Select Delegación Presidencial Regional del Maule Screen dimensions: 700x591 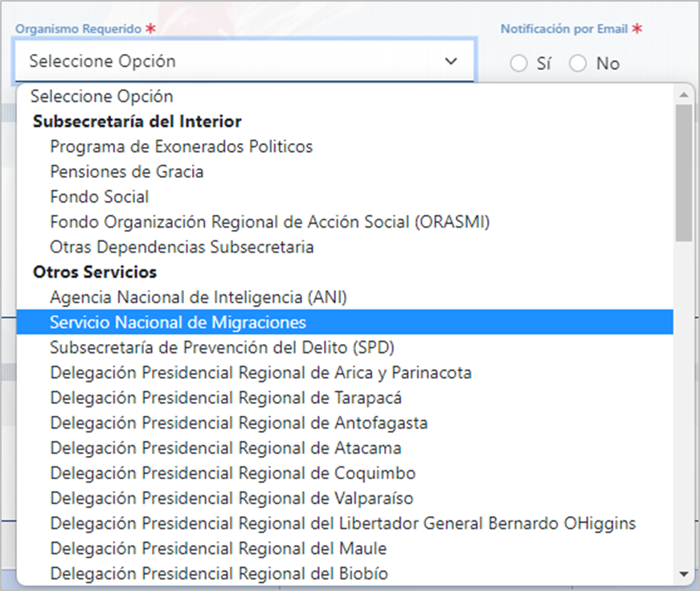click(x=345, y=548)
